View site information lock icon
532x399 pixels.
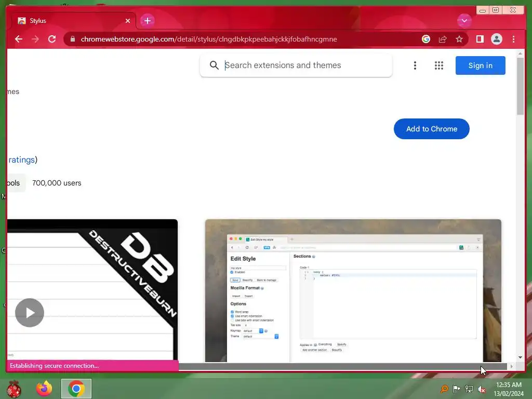(72, 39)
